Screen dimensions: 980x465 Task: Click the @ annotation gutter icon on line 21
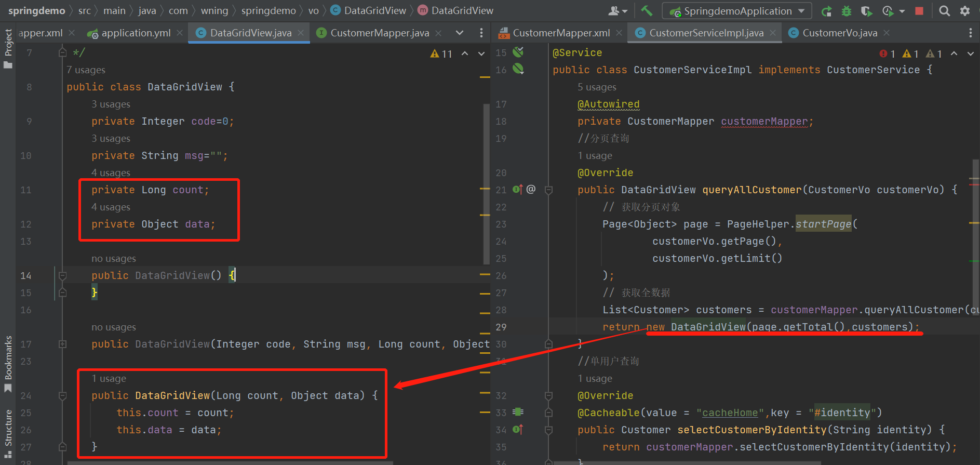[x=531, y=189]
